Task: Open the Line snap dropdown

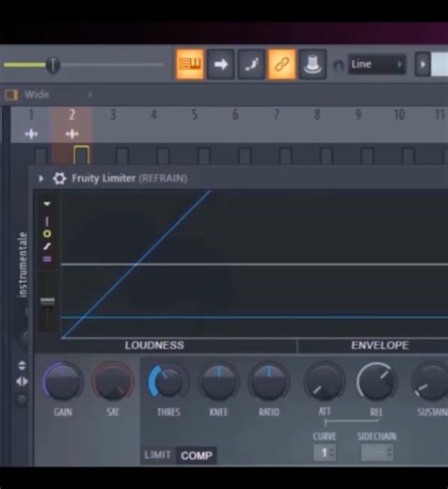Action: tap(376, 64)
